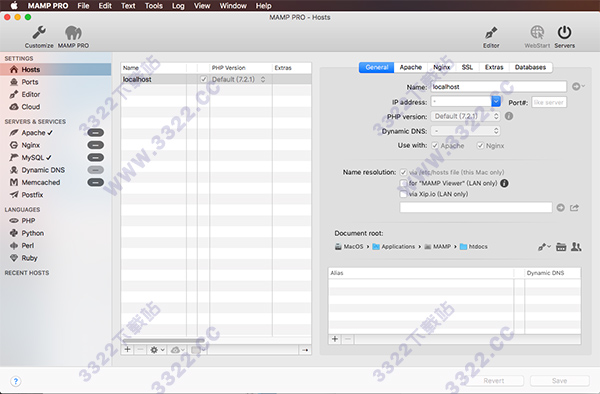
Task: Open PHP version dropdown in localhost row
Action: pos(263,79)
